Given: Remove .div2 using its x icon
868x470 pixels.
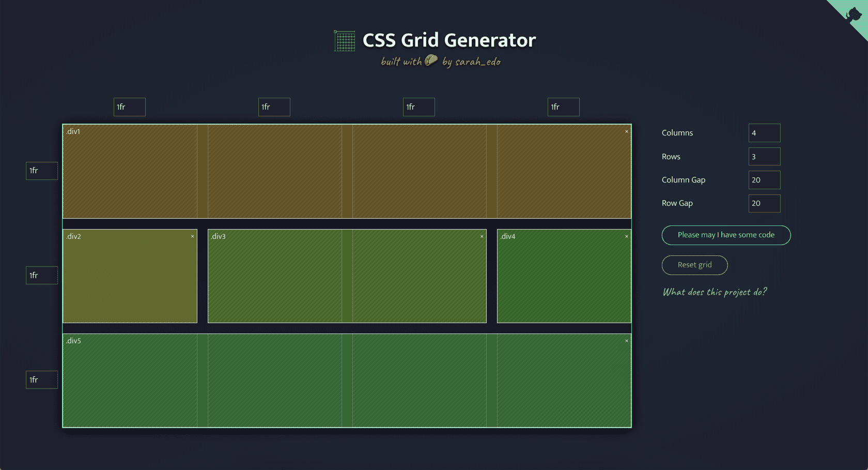Looking at the screenshot, I should point(193,236).
